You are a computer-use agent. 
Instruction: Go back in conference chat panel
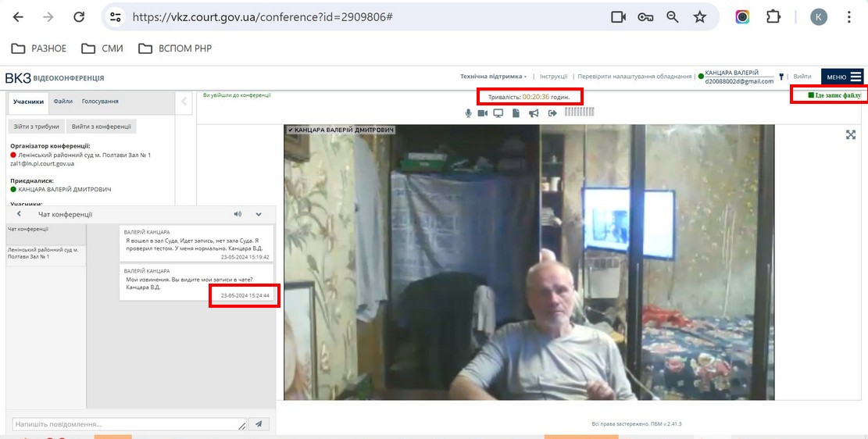tap(19, 214)
